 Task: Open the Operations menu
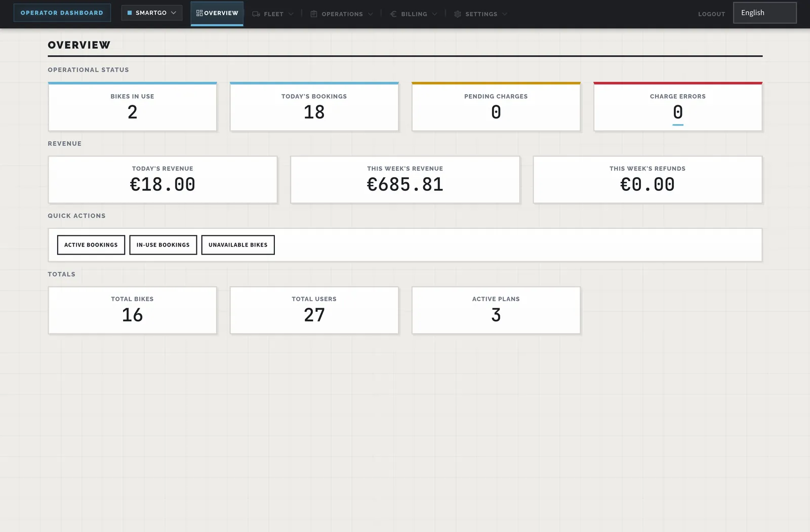[342, 14]
